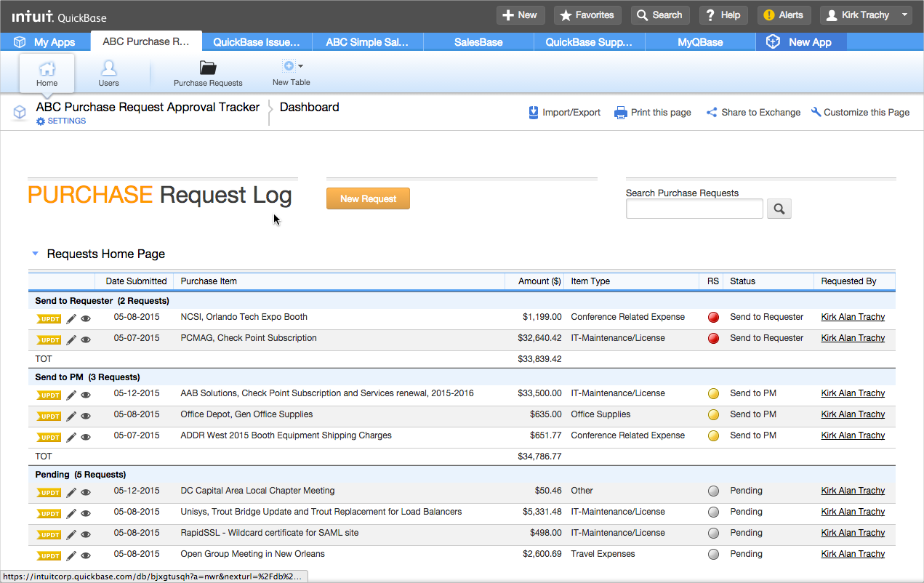Click gray status dot for DC Capital Area row

click(713, 491)
